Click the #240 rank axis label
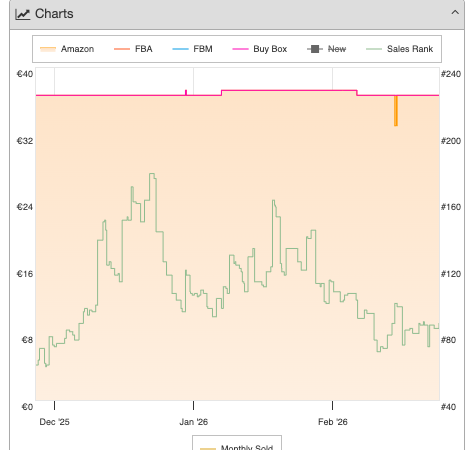 pos(451,74)
